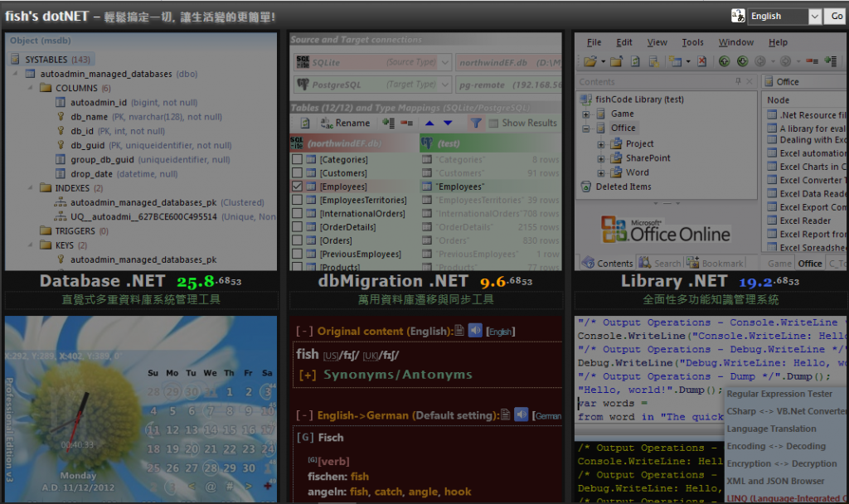Click the refresh page icon in Library toolbar
Viewport: 849px width, 504px height.
click(x=636, y=61)
